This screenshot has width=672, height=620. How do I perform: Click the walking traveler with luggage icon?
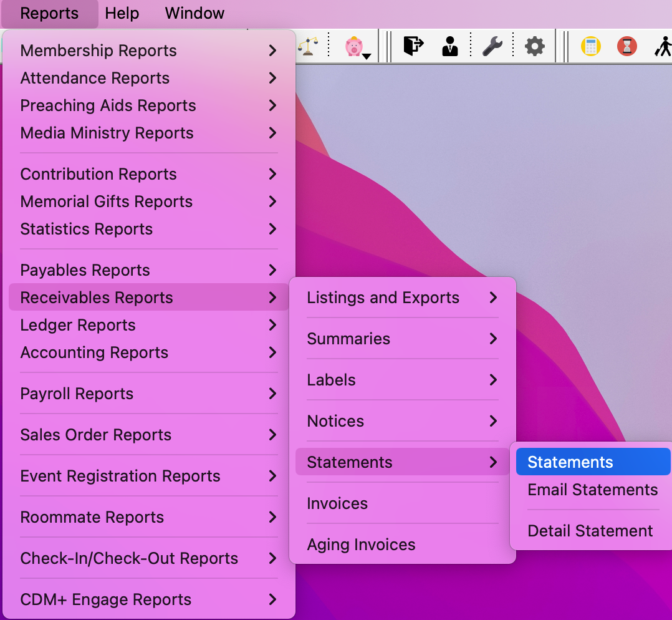[663, 46]
